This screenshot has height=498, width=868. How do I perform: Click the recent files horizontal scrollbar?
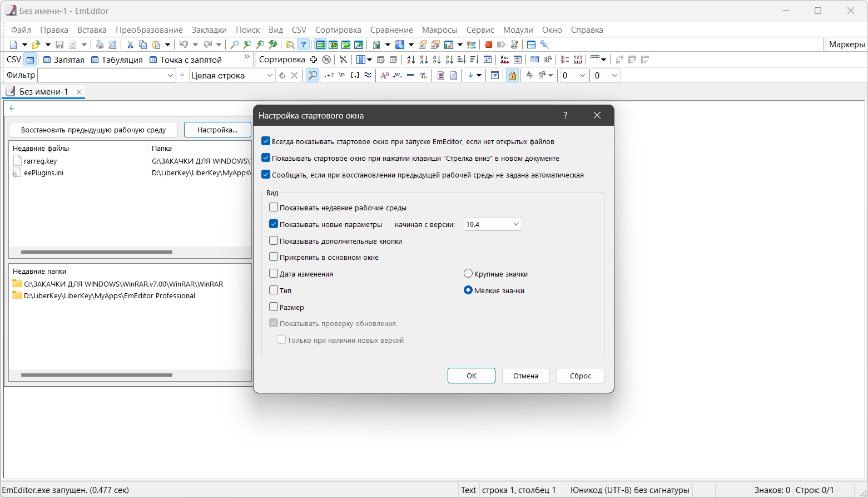coord(97,252)
